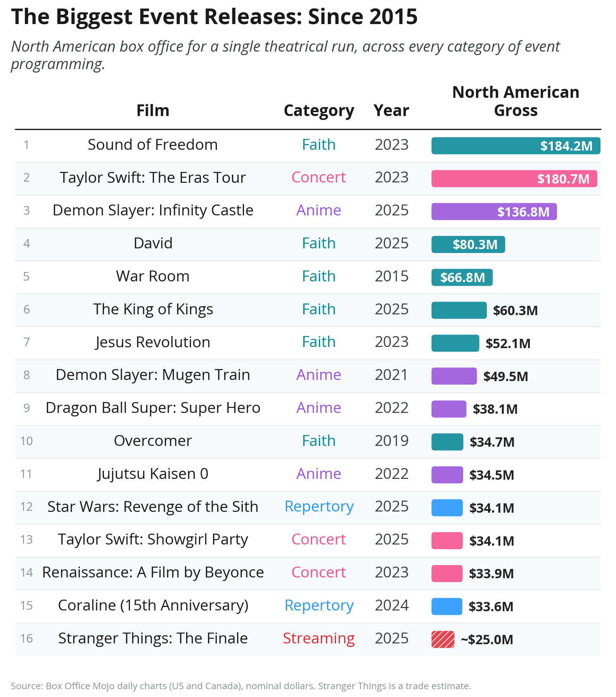Click the hatched red Stranger Things bar
Image resolution: width=616 pixels, height=697 pixels.
tap(443, 640)
